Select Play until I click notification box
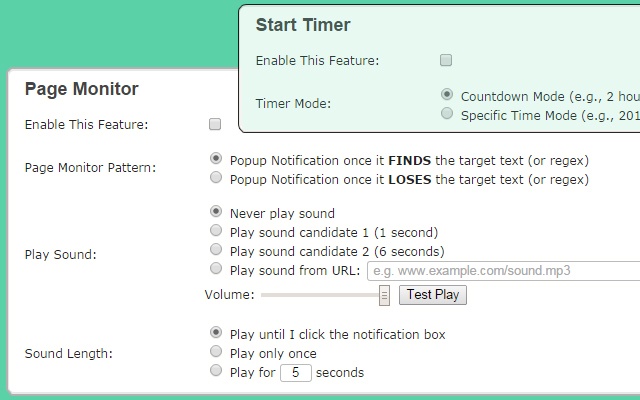Viewport: 640px width, 400px height. 216,333
